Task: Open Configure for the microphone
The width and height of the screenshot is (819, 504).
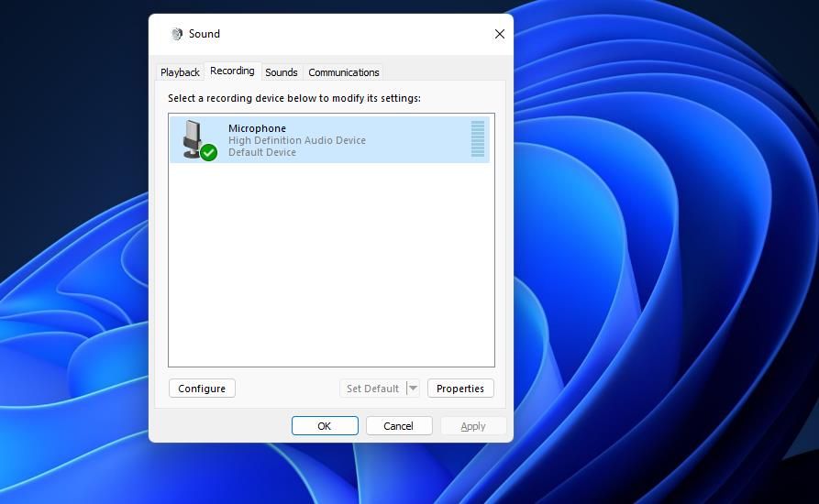Action: (x=202, y=389)
